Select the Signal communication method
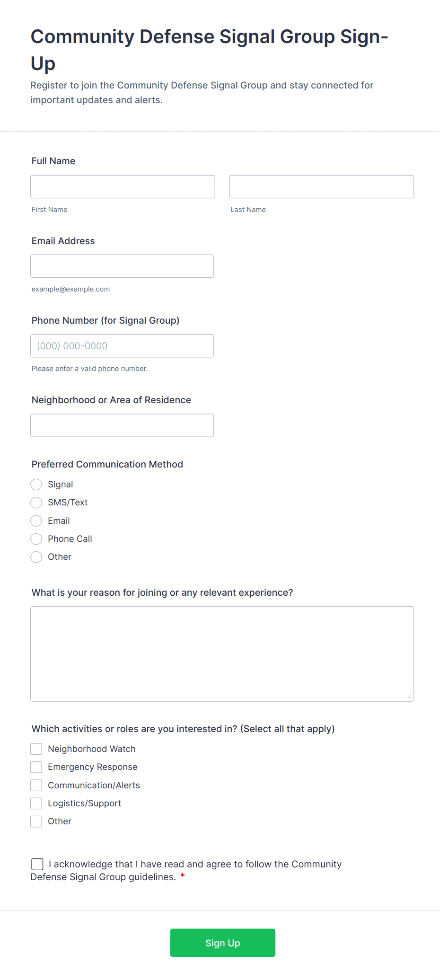Image resolution: width=440 pixels, height=980 pixels. [x=36, y=484]
